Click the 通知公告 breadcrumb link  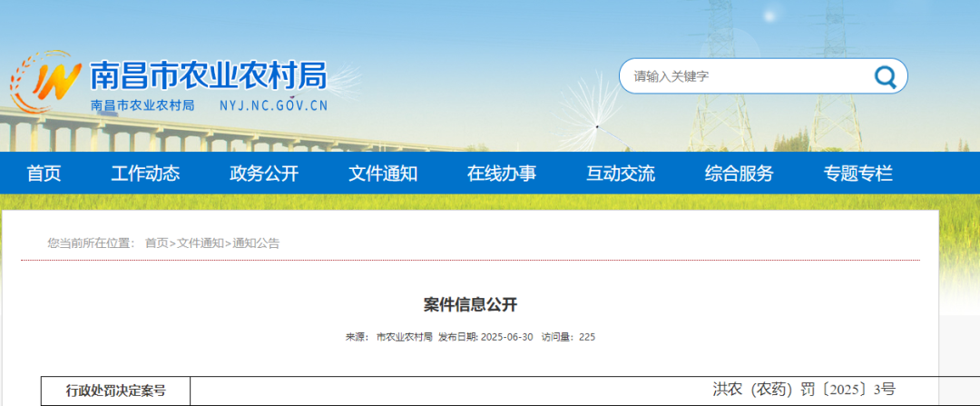pos(256,243)
